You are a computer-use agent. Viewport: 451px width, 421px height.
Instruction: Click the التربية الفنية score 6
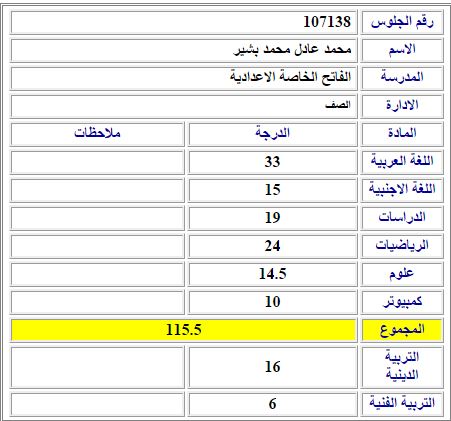pos(272,404)
